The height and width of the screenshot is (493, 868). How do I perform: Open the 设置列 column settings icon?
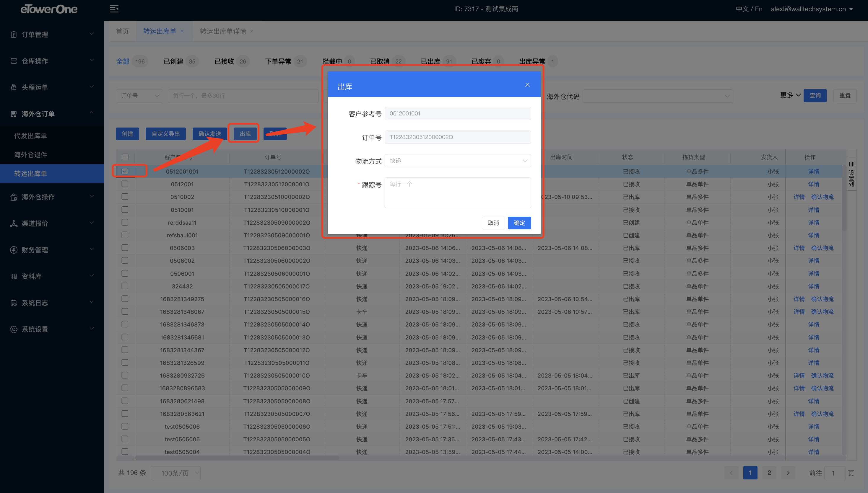click(x=851, y=164)
